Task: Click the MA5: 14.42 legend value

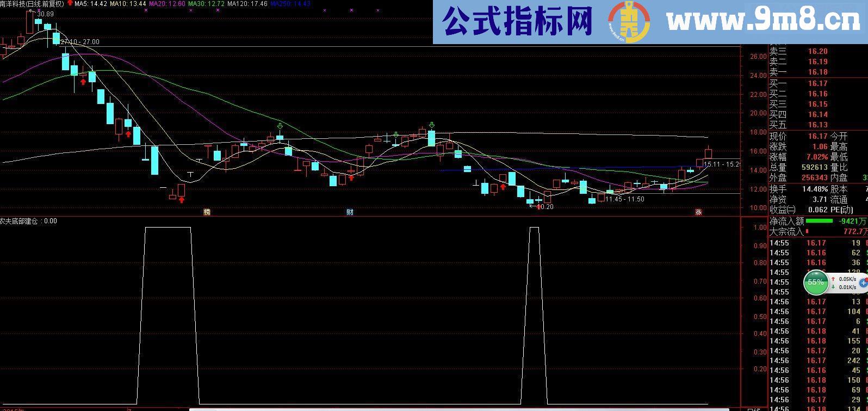Action: (x=90, y=4)
